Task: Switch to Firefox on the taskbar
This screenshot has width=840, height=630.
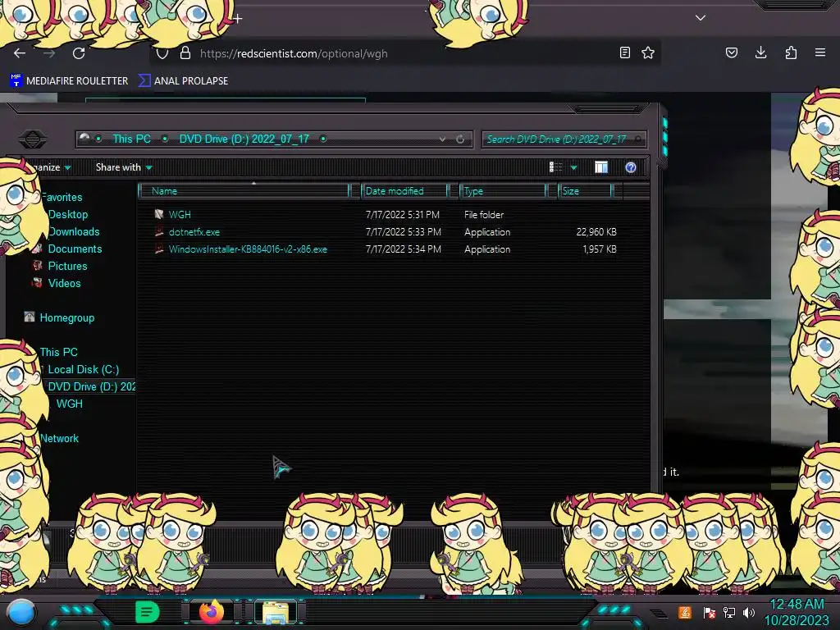Action: (x=211, y=612)
